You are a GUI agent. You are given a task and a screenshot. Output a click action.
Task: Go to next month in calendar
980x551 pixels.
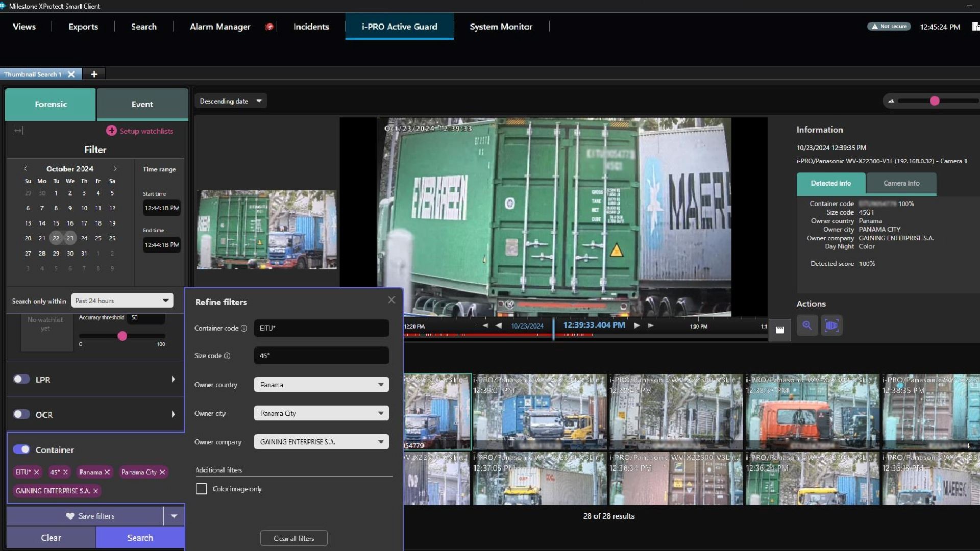coord(115,168)
